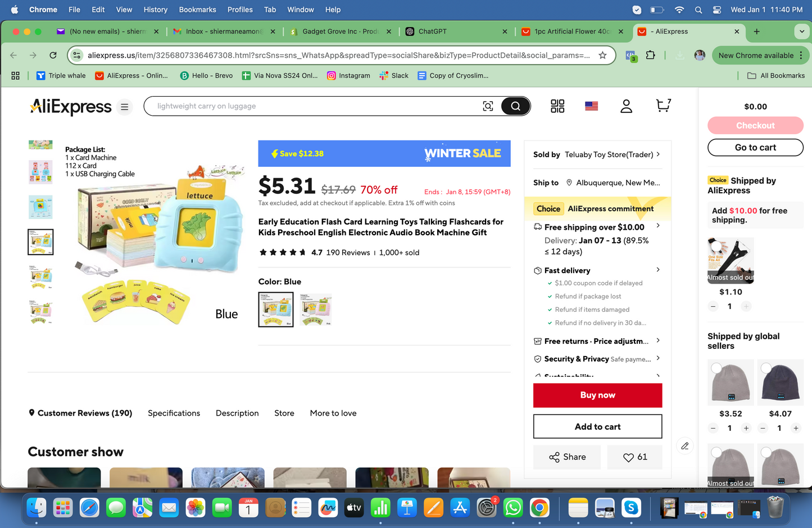Click the red Buy now button

coord(597,395)
